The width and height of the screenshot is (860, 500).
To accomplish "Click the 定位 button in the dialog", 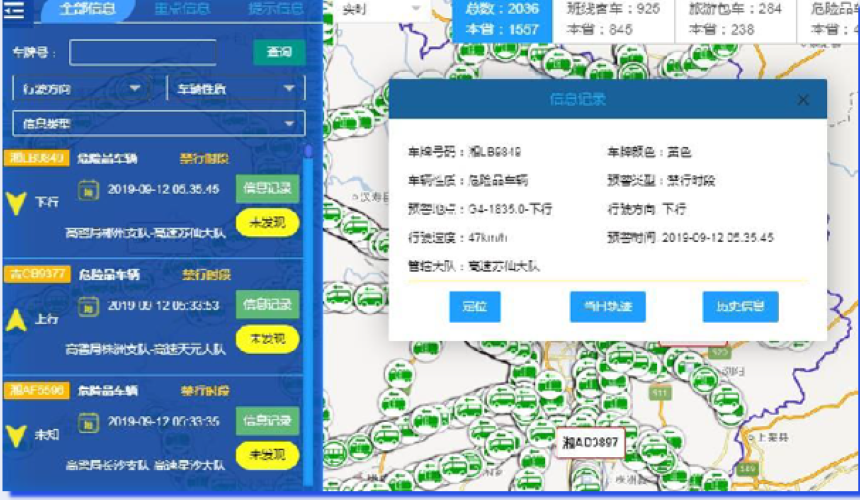I will [475, 306].
